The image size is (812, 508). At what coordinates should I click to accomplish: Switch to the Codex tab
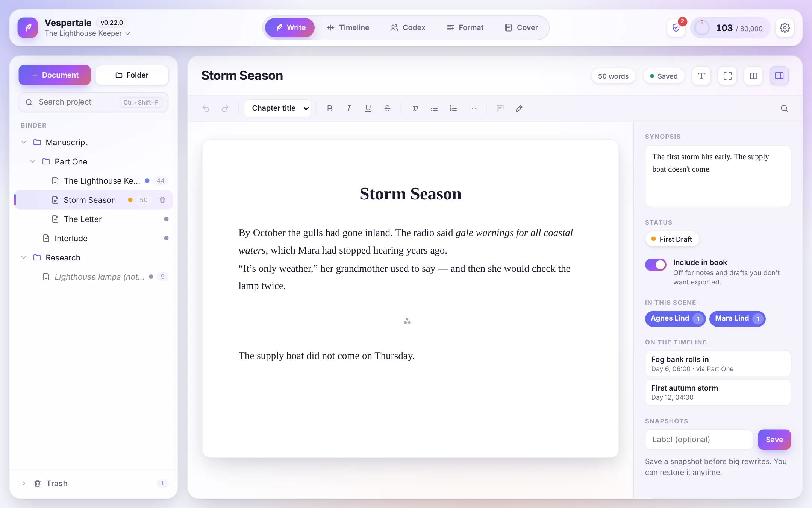(408, 28)
